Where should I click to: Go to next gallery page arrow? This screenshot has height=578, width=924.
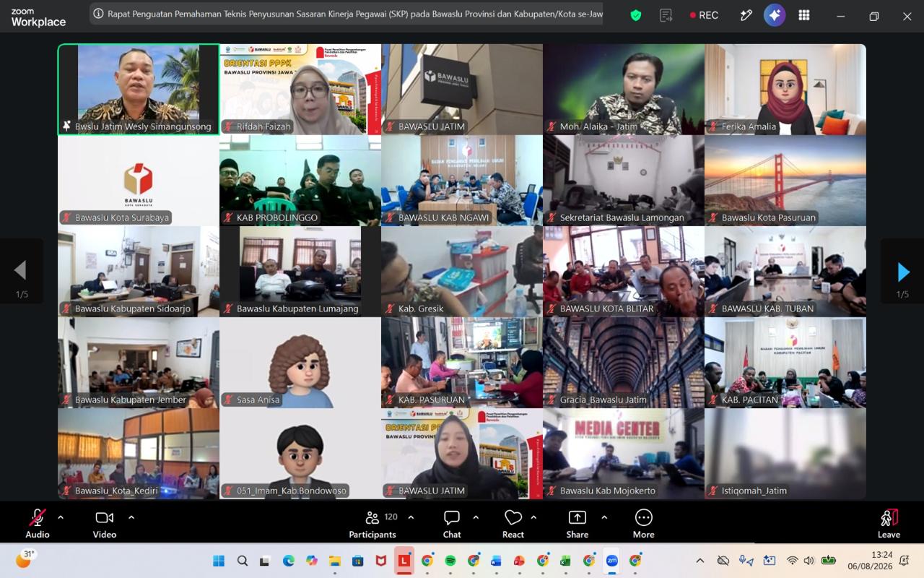point(902,272)
